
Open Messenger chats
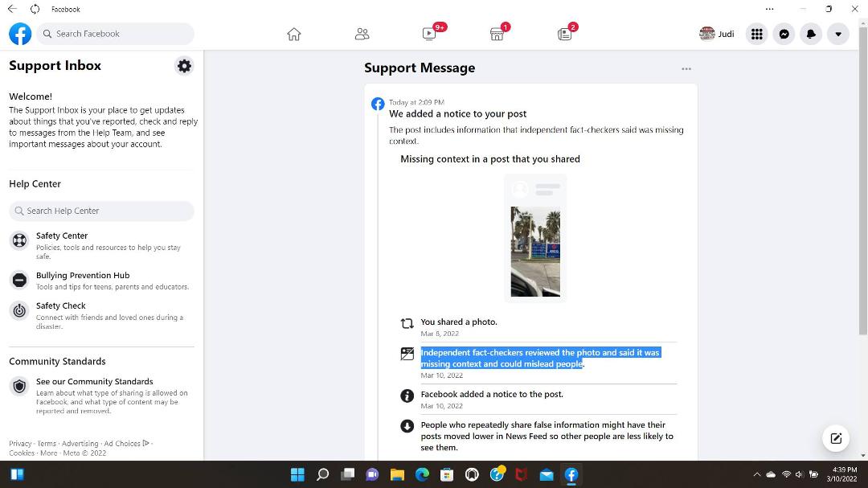784,34
